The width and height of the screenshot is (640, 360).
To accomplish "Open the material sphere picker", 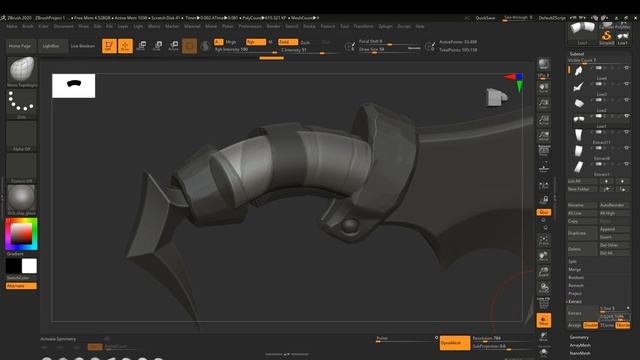I will coord(21,198).
